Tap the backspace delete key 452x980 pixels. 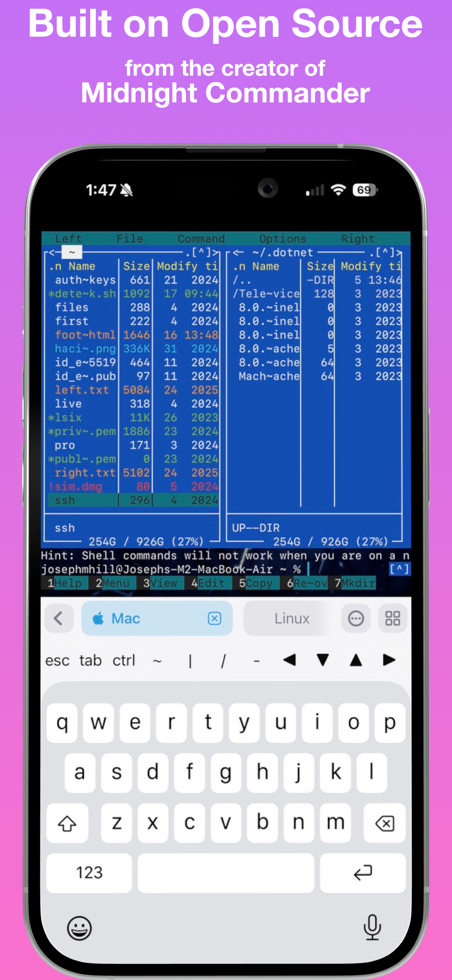coord(385,823)
